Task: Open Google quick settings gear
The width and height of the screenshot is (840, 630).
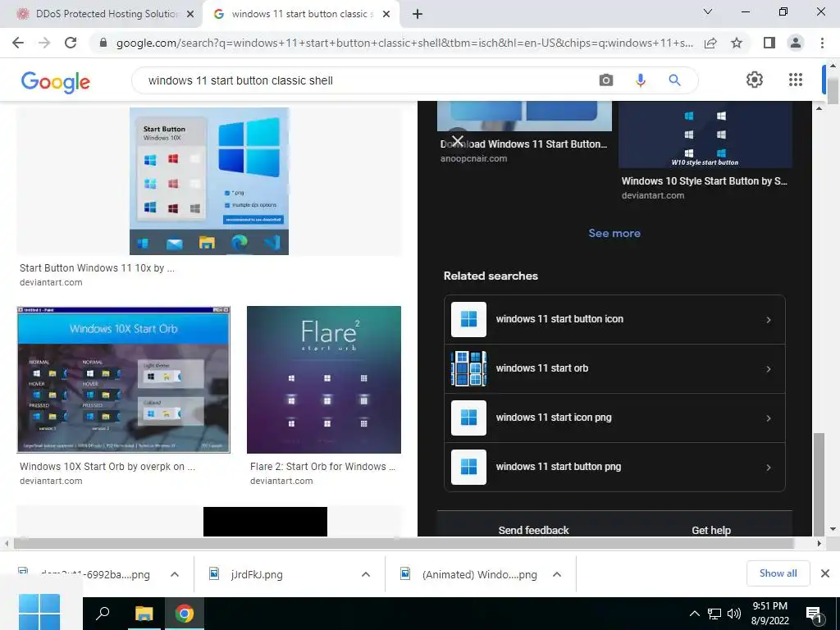Action: 755,80
